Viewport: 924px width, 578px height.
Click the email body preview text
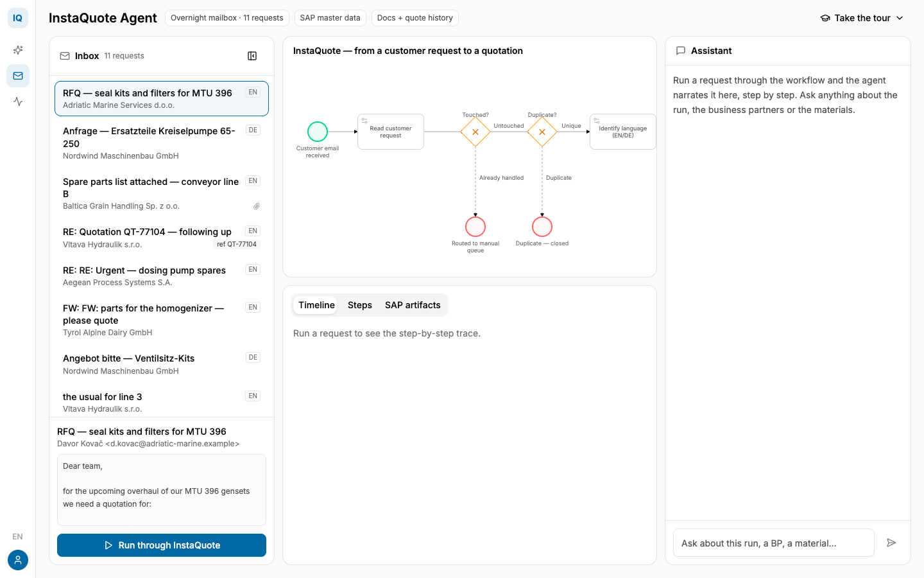point(162,490)
